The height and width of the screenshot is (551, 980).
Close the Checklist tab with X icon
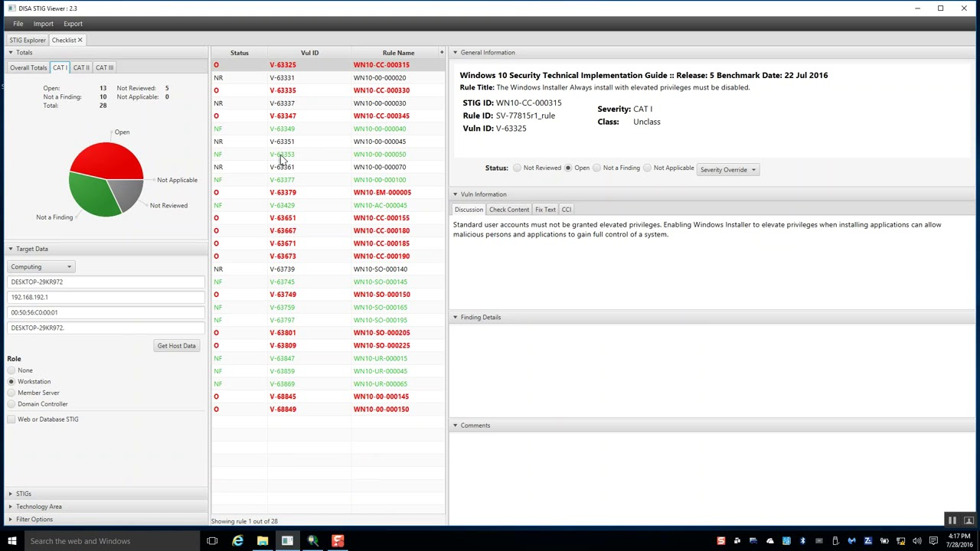click(x=80, y=40)
